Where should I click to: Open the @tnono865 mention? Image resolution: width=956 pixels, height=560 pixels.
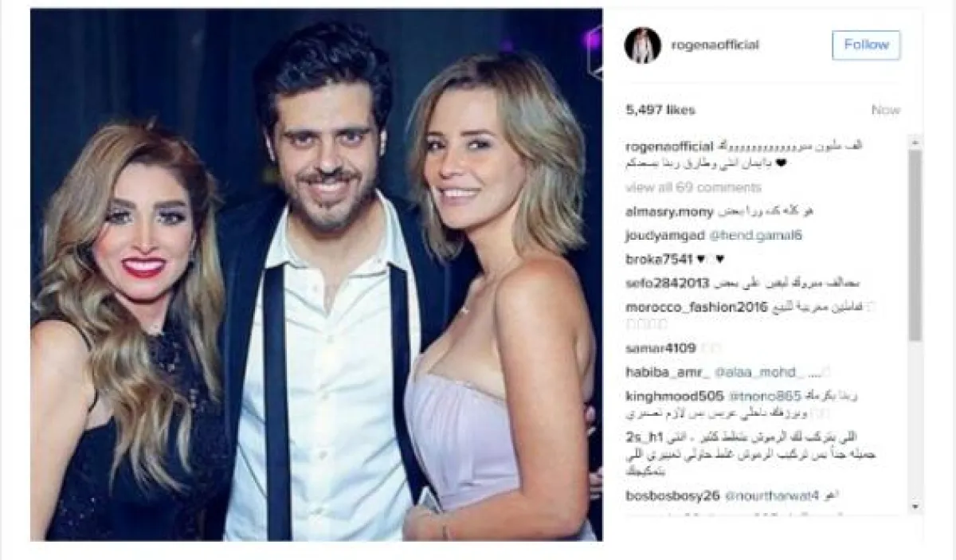click(x=736, y=395)
